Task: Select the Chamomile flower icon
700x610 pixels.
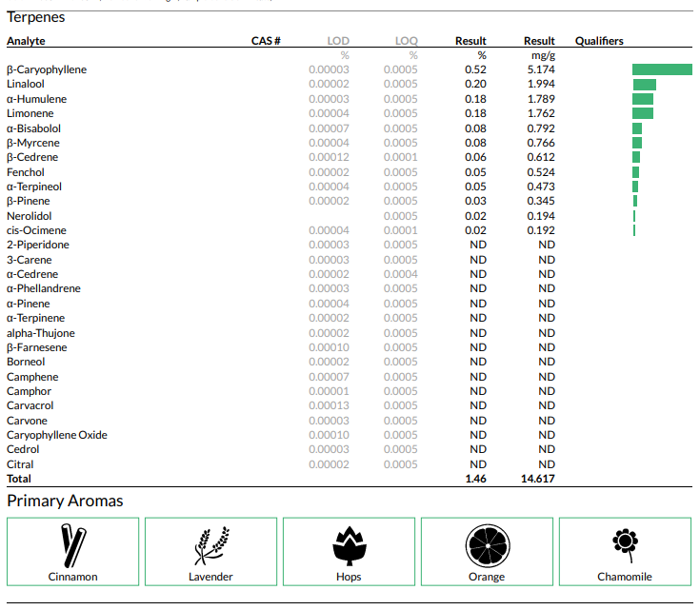Action: (625, 542)
